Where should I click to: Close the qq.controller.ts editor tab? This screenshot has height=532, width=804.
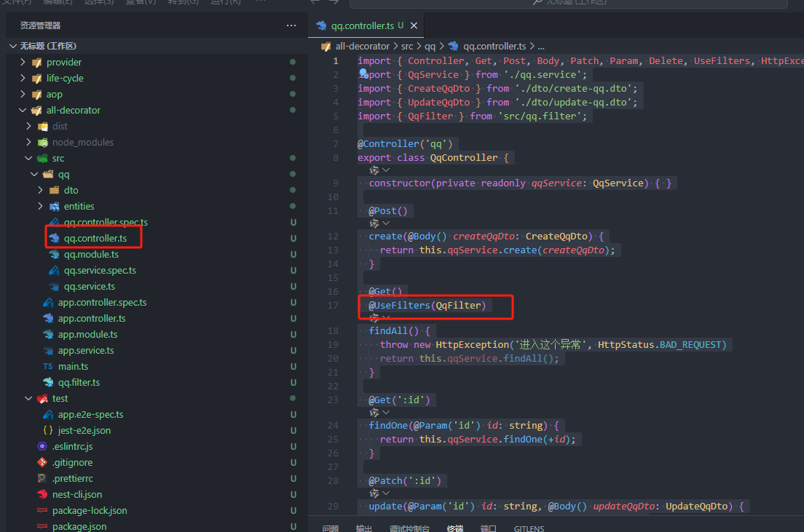coord(414,25)
